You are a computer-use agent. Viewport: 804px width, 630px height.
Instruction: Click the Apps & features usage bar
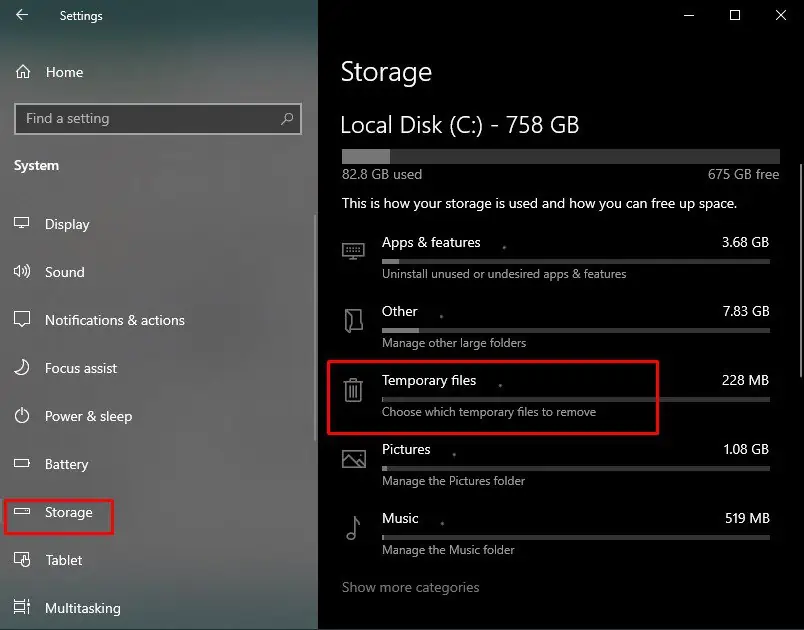pos(575,261)
